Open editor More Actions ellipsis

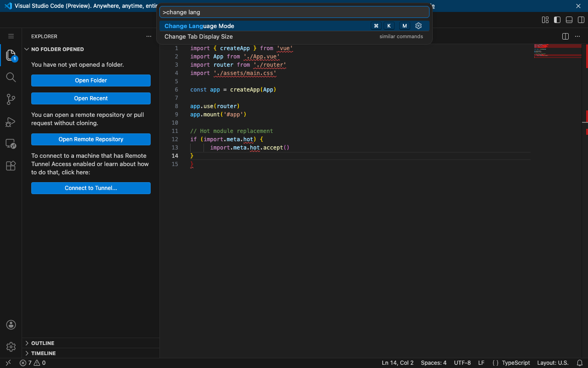click(577, 36)
